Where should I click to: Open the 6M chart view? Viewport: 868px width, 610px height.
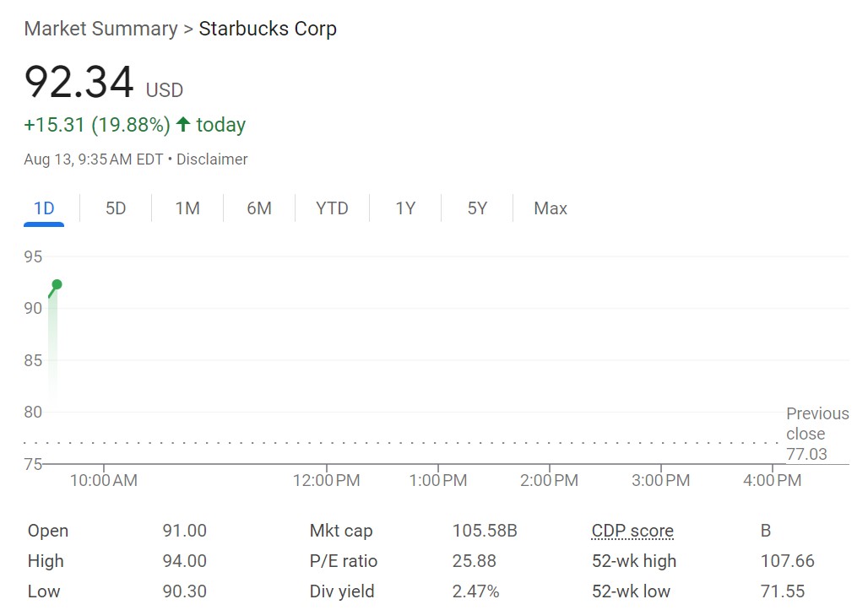(259, 208)
